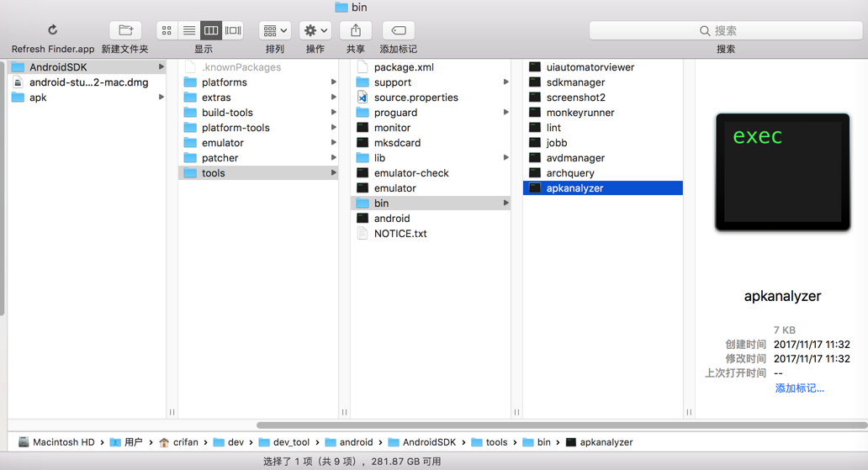Select android-stu...2-mac.dmg file
Screen dimensions: 868x470
(x=88, y=82)
